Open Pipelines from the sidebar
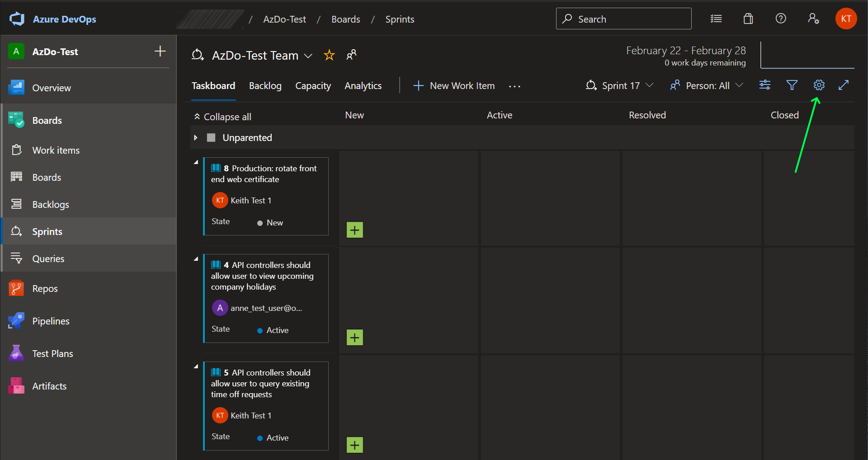This screenshot has height=460, width=868. 51,321
